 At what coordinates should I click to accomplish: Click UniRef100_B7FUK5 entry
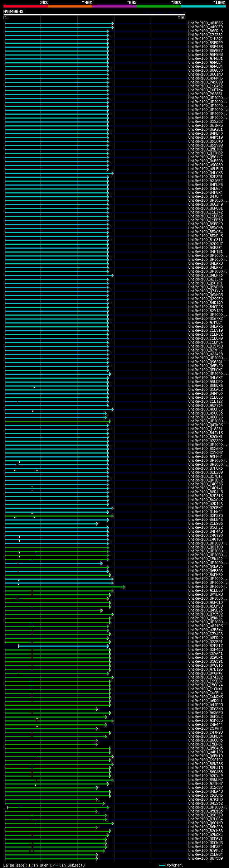[x=205, y=469]
